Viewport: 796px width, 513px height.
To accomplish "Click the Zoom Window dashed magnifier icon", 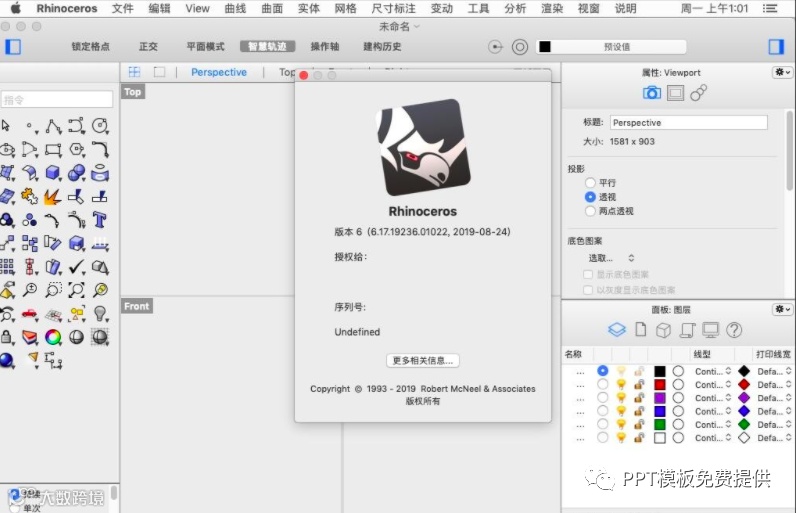I will point(53,290).
